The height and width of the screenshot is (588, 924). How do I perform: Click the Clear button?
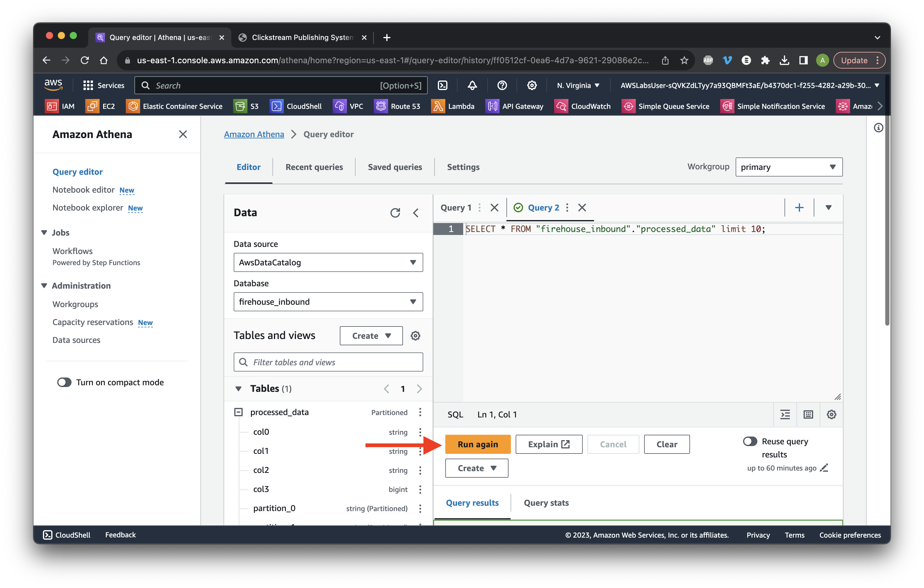[666, 444]
